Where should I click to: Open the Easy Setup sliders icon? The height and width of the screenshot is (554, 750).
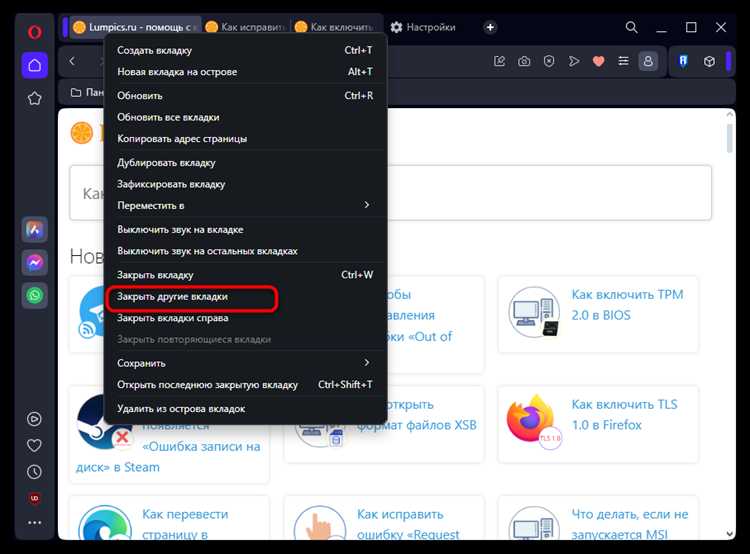click(x=623, y=61)
